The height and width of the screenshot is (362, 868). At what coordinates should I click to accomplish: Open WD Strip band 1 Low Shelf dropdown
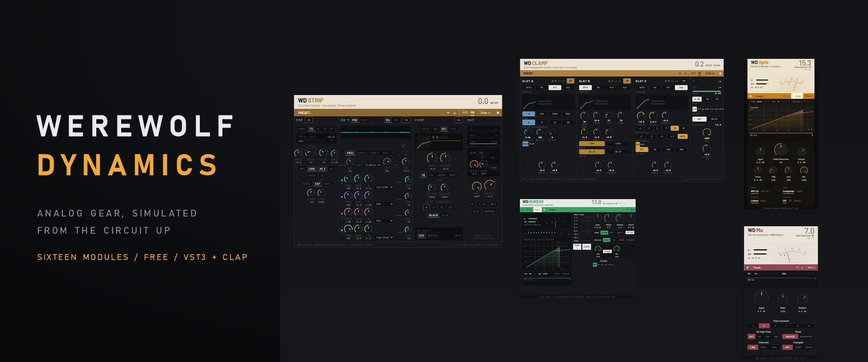point(384,187)
